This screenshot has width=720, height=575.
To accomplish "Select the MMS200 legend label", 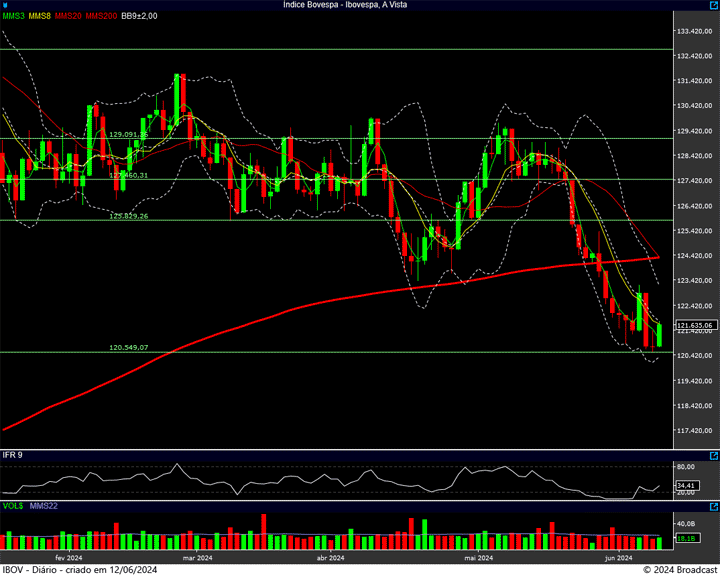I will coord(102,16).
